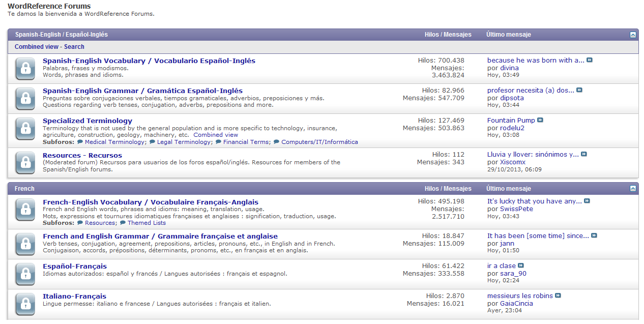Open the Computers/IT/Informática subforum
The image size is (644, 324).
(319, 142)
